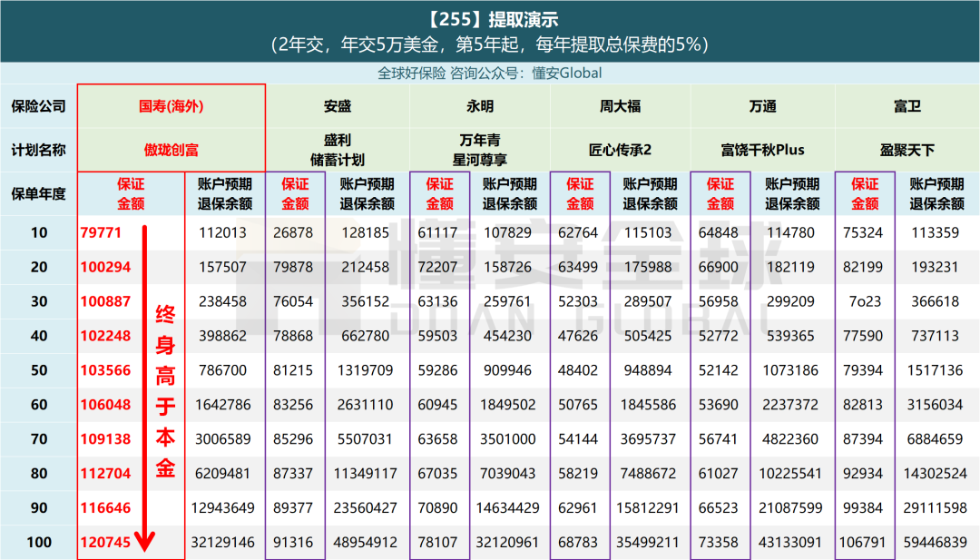
Task: Select the 计划名称 row label
Action: pos(39,150)
